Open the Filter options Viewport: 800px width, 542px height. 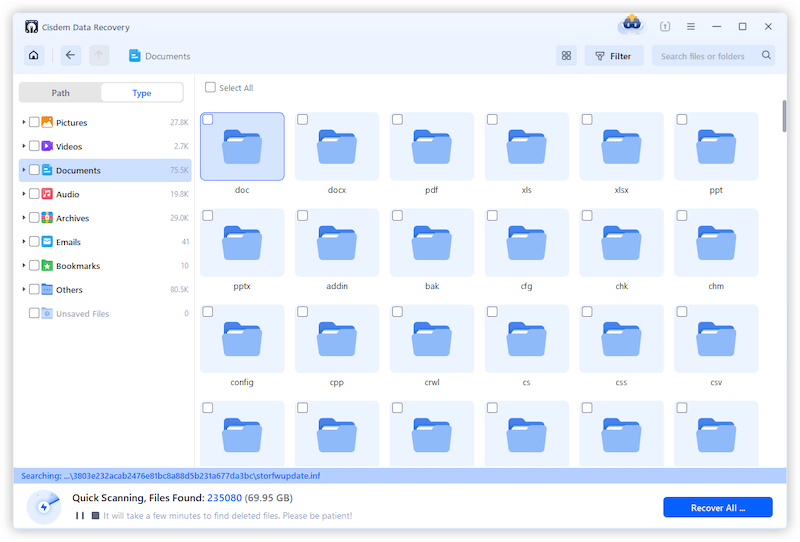(614, 56)
